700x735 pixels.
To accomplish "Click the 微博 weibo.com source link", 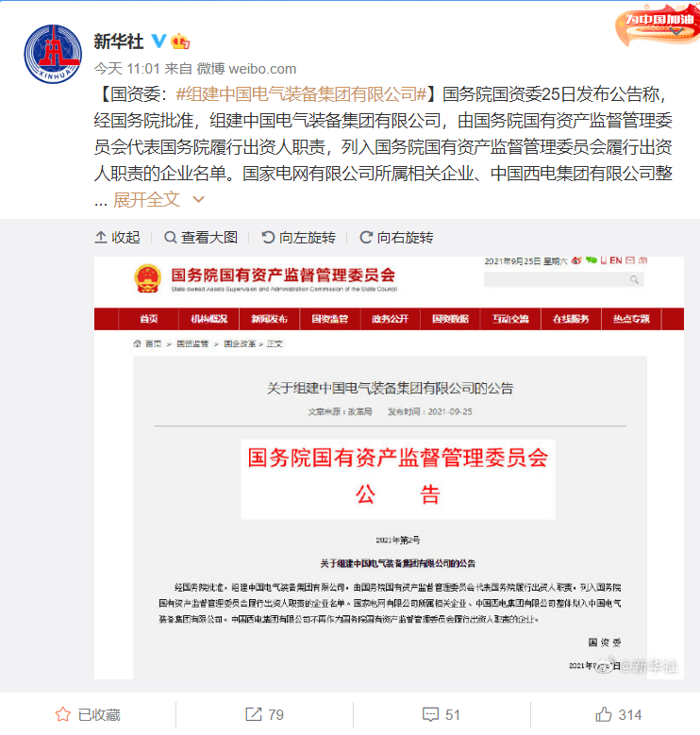I will [246, 69].
